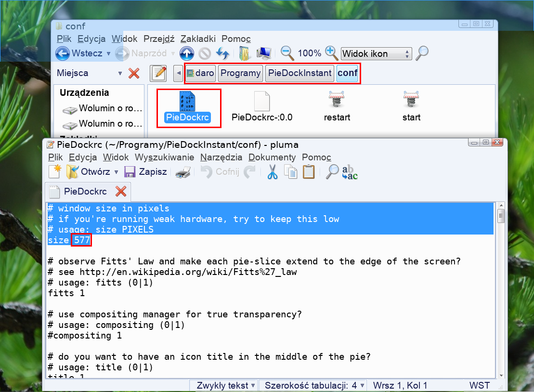This screenshot has width=534, height=392.
Task: Print the document in pluma
Action: click(183, 172)
